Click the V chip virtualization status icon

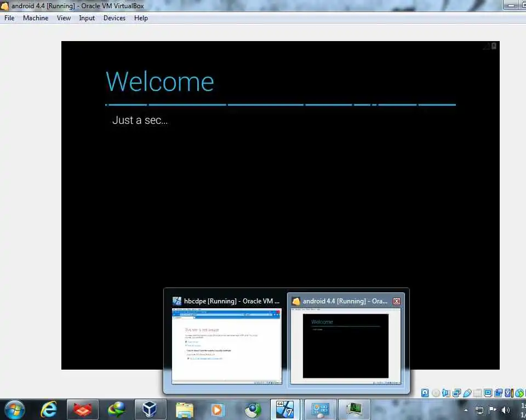click(x=508, y=393)
